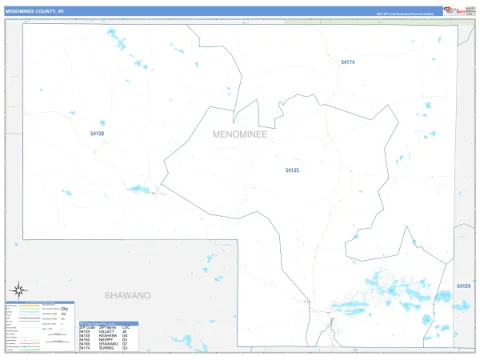Click the map legend blue header bar

(40, 302)
